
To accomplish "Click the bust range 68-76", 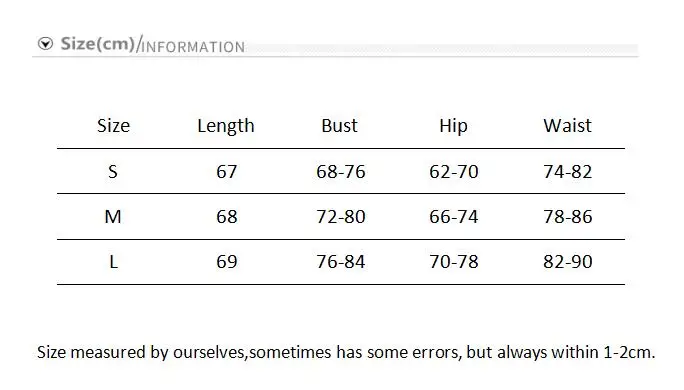I will pos(341,172).
